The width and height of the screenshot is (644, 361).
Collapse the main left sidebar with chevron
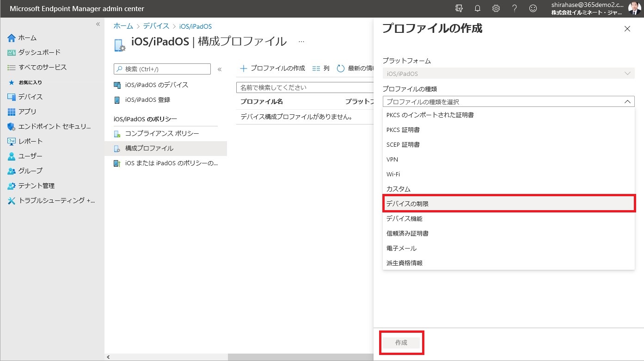98,24
